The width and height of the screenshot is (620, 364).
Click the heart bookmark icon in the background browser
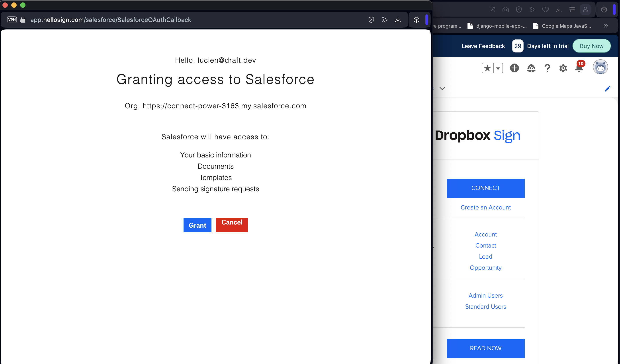tap(546, 10)
